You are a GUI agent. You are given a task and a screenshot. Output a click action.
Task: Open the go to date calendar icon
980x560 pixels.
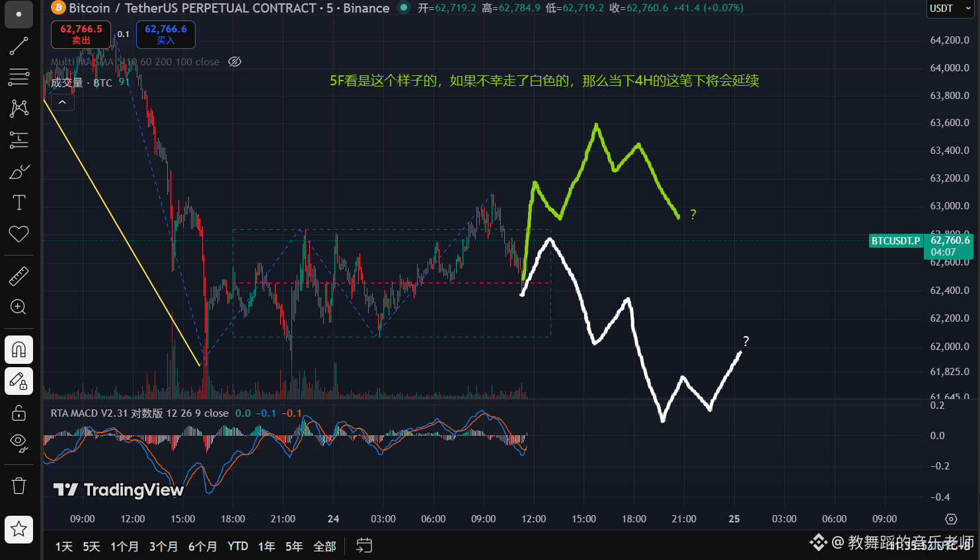(x=363, y=545)
